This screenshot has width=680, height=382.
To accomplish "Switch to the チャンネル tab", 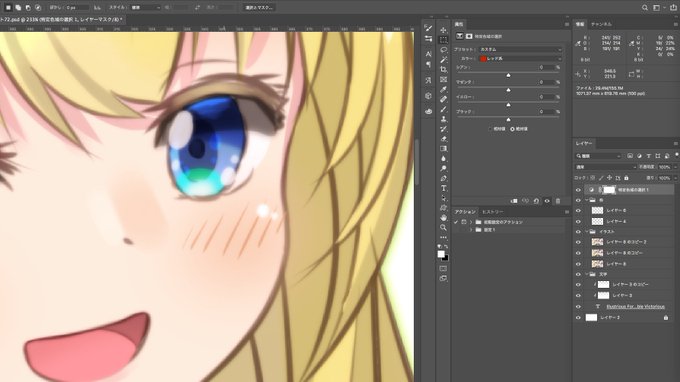I will 601,24.
